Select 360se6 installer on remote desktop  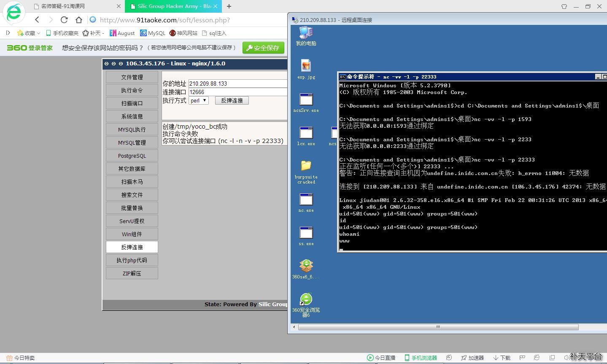tap(306, 269)
